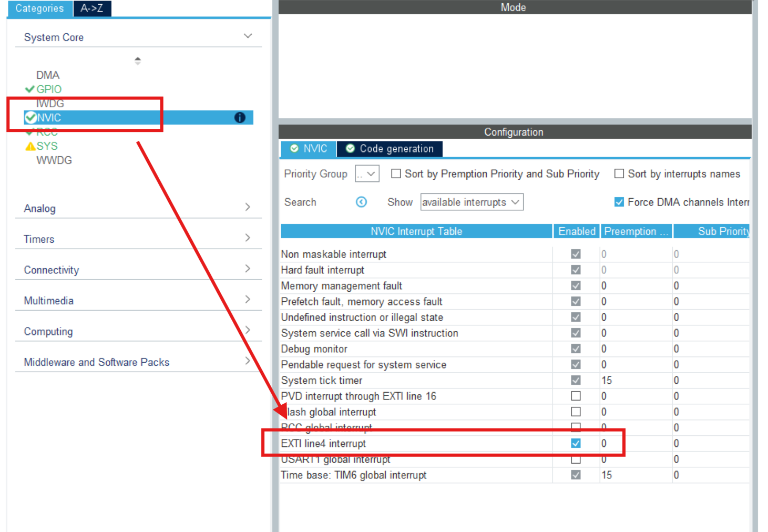The height and width of the screenshot is (532, 768).
Task: Click the search back arrow icon
Action: tap(361, 202)
